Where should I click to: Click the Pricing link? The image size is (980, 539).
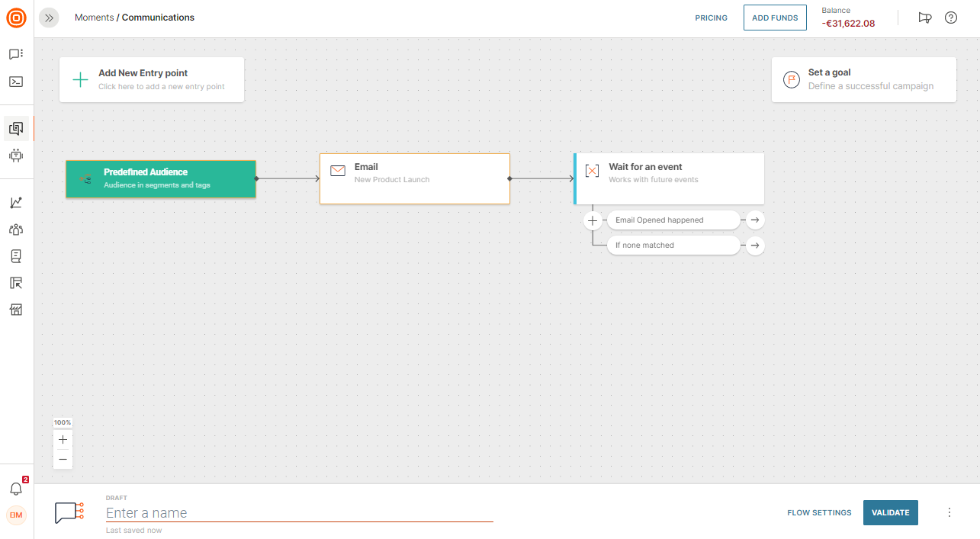tap(711, 18)
